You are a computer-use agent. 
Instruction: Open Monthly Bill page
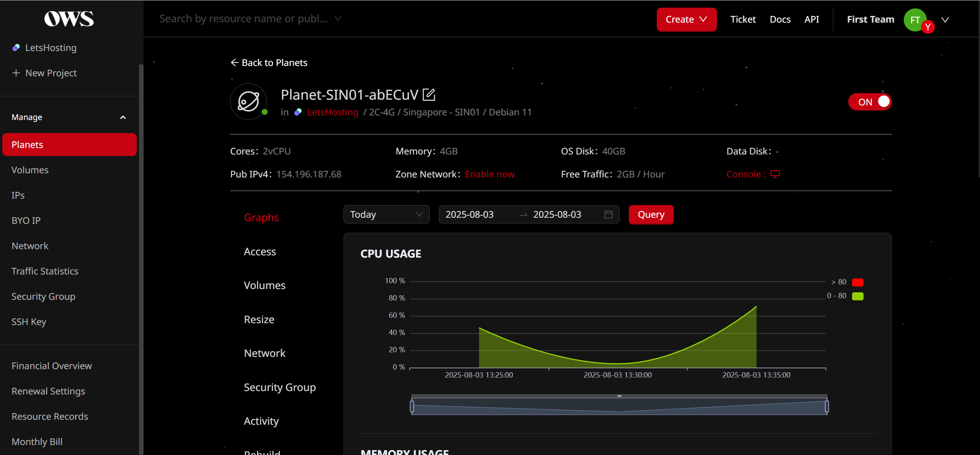[37, 442]
